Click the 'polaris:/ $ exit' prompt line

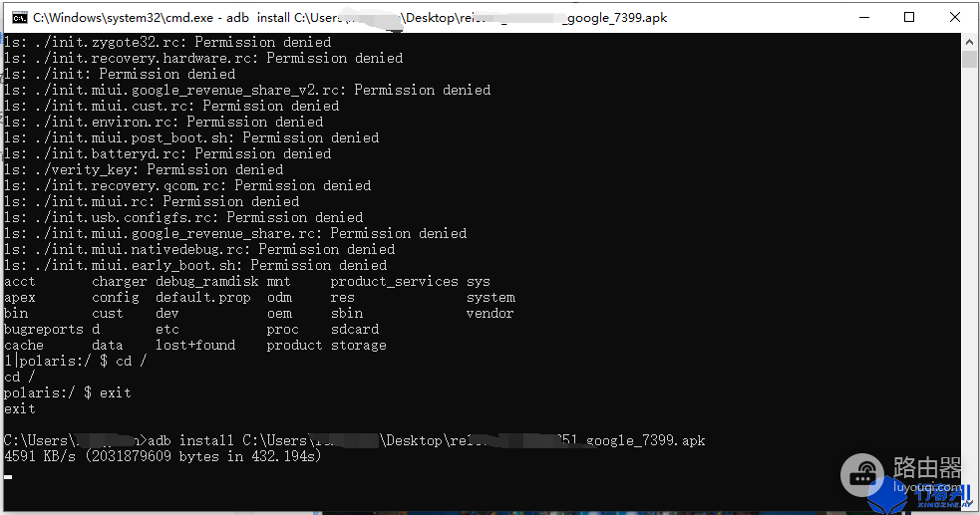(68, 392)
